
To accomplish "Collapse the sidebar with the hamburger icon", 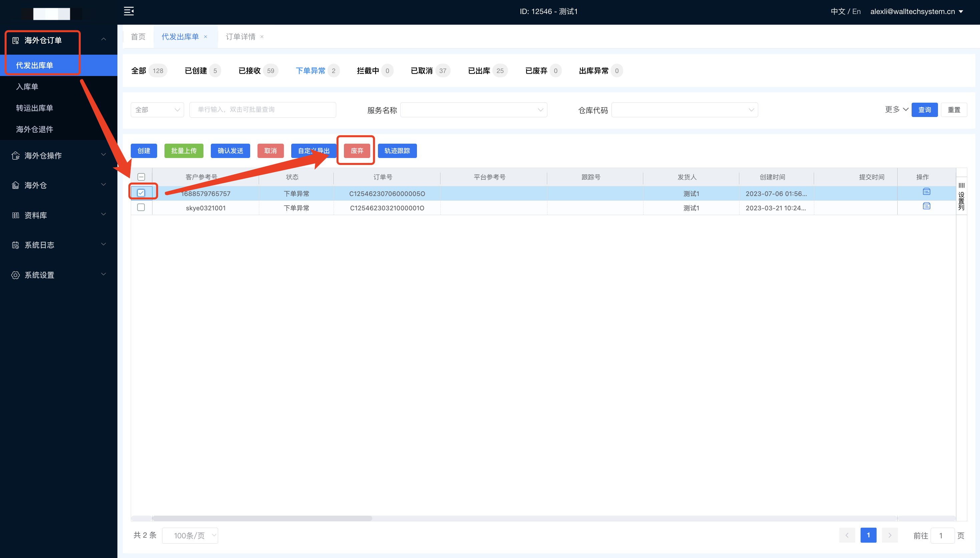I will [x=129, y=11].
